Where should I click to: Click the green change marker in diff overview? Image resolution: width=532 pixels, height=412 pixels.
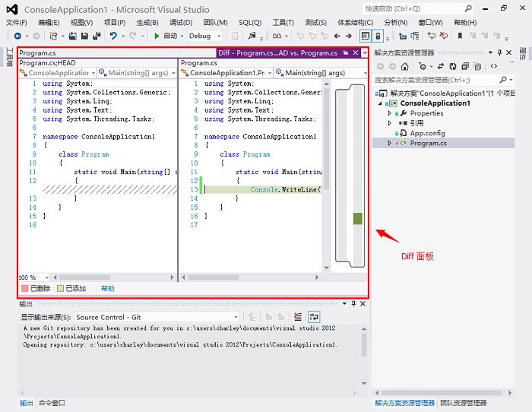point(358,219)
